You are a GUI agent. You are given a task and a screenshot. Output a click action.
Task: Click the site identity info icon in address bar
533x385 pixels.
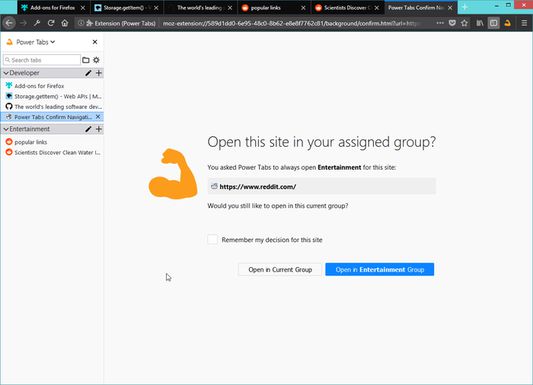click(x=81, y=23)
